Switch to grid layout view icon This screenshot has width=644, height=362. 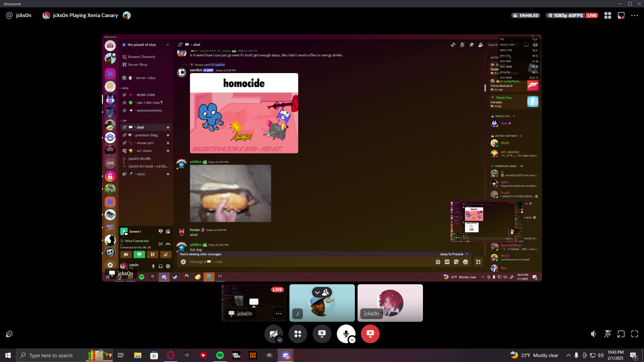point(607,15)
